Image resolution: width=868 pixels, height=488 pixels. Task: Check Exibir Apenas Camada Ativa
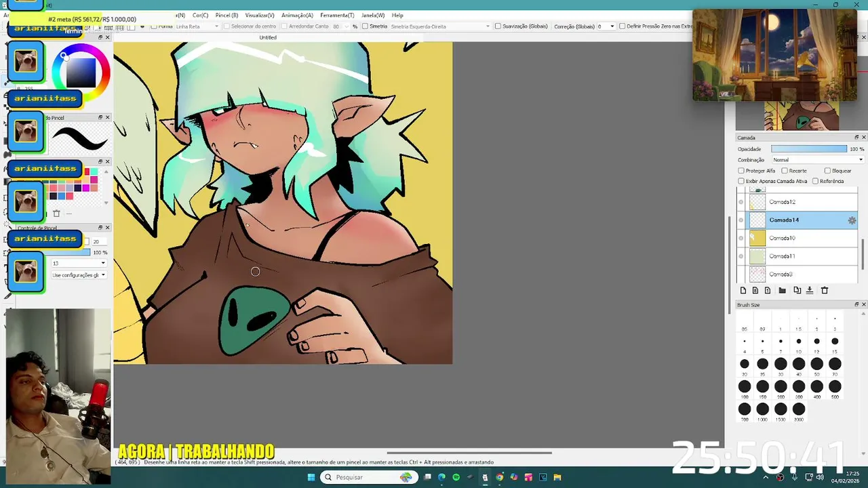(741, 182)
